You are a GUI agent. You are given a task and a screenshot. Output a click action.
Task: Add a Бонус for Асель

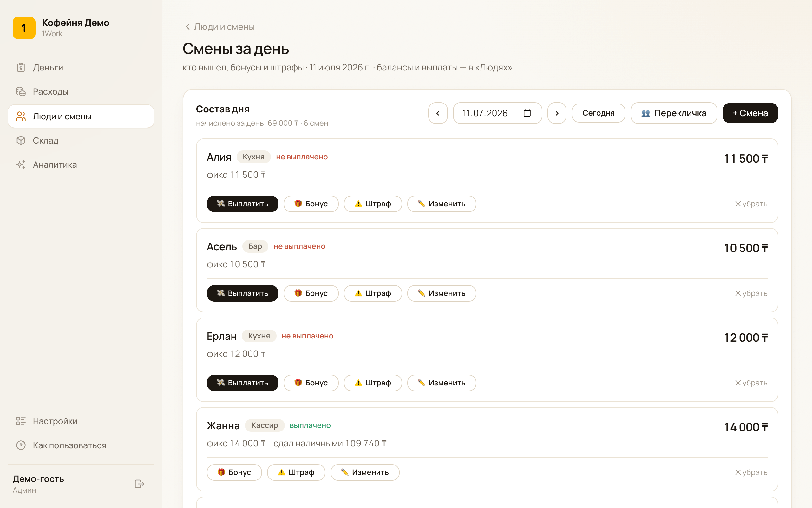(311, 293)
